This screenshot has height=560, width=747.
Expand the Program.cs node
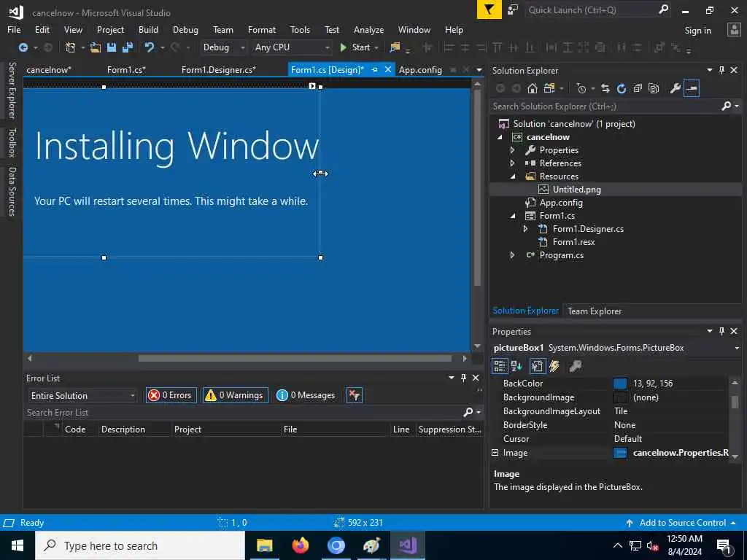(x=513, y=255)
